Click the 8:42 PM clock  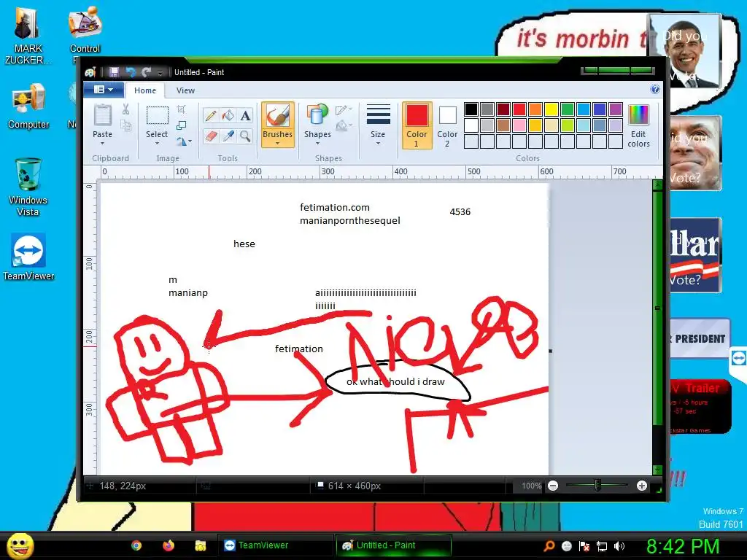tap(683, 546)
